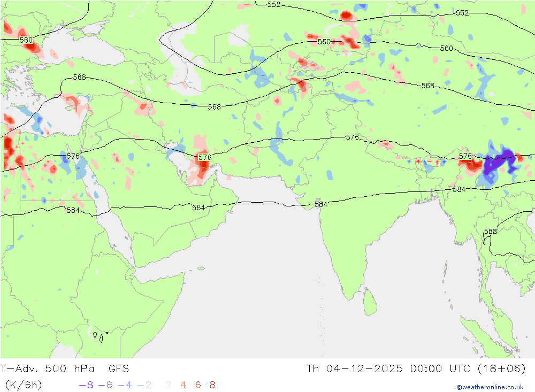Screen dimensions: 535x392
Task: Click the -8 legend value
Action: click(x=86, y=385)
